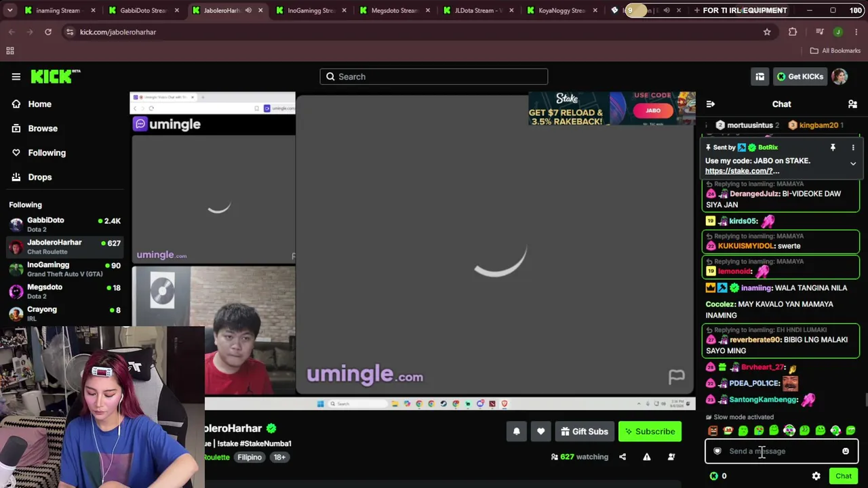
Task: Open the hamburger sidebar menu
Action: (16, 77)
